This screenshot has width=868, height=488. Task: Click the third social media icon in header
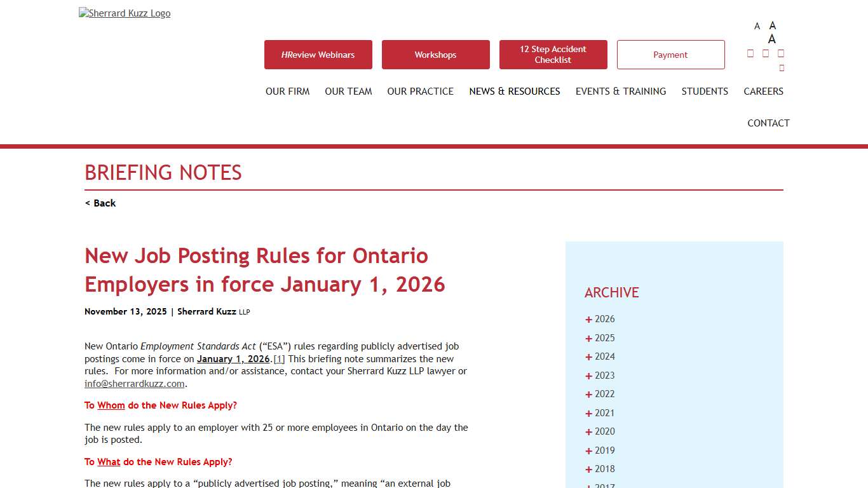point(780,53)
